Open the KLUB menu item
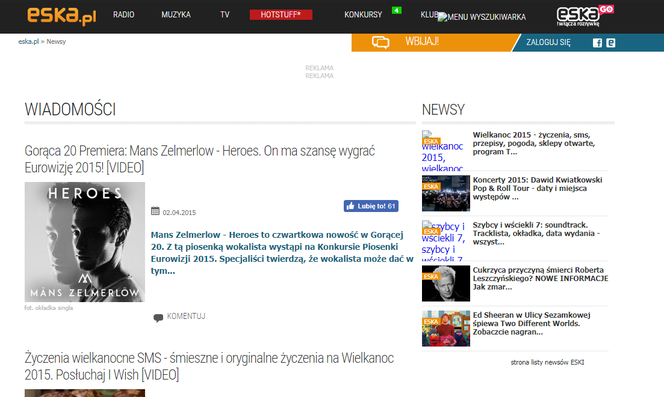The width and height of the screenshot is (664, 397). coord(429,15)
